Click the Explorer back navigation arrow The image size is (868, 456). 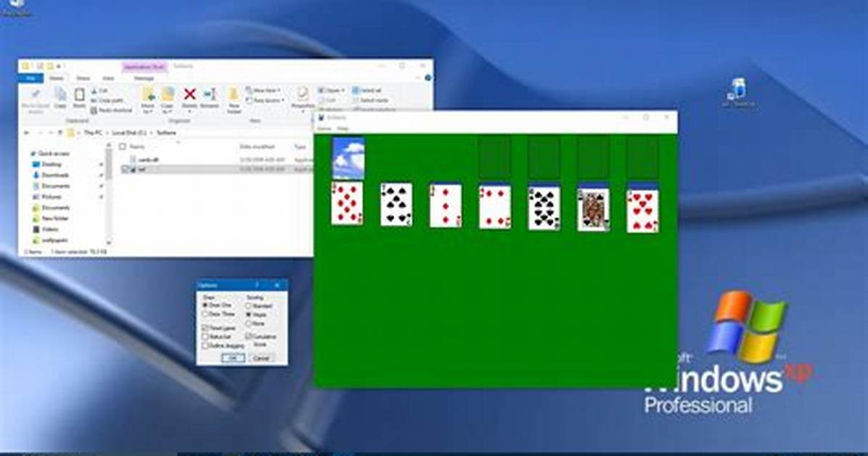click(27, 133)
